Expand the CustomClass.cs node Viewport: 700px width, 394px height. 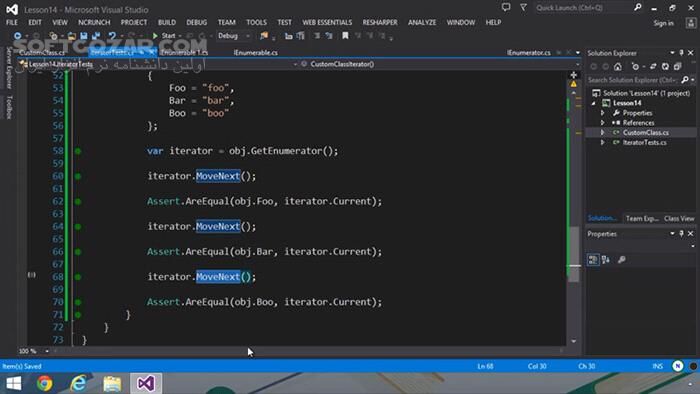pos(603,133)
